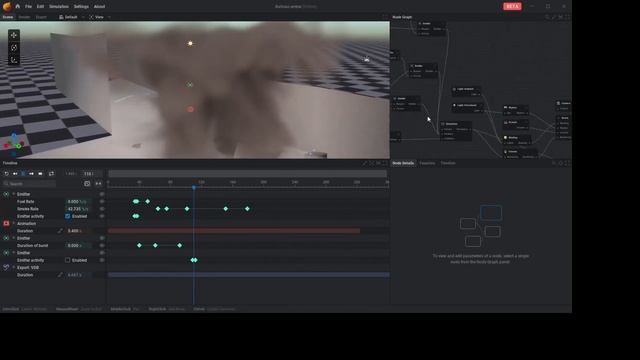The image size is (640, 360).
Task: Click the link icon on Animation Duration
Action: (60, 231)
